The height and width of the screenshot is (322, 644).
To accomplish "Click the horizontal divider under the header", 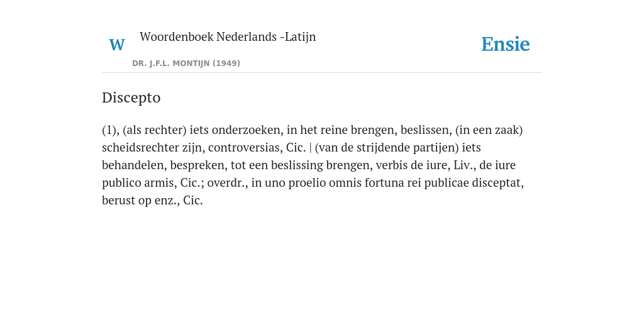I will pyautogui.click(x=322, y=73).
